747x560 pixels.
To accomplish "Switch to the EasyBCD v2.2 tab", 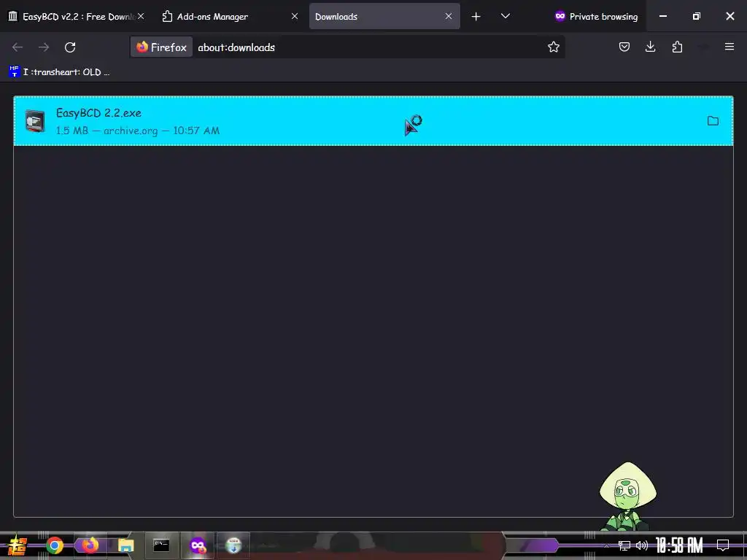I will coord(76,16).
